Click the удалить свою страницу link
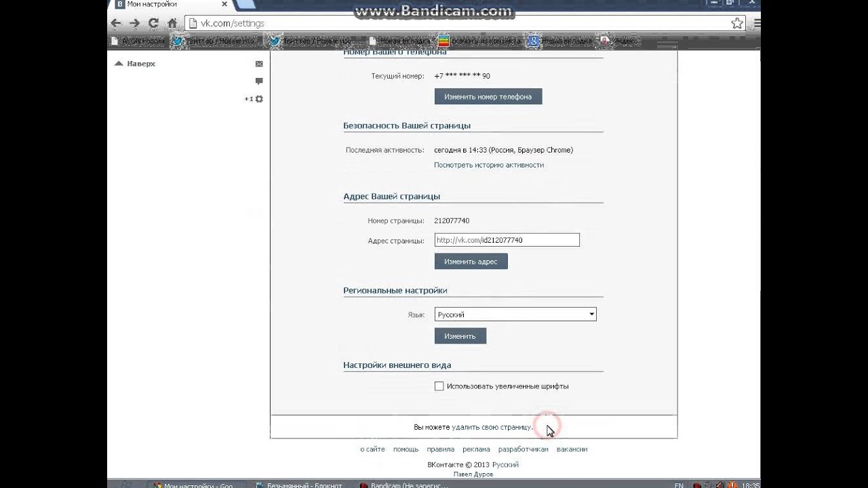The height and width of the screenshot is (488, 868). pyautogui.click(x=492, y=427)
